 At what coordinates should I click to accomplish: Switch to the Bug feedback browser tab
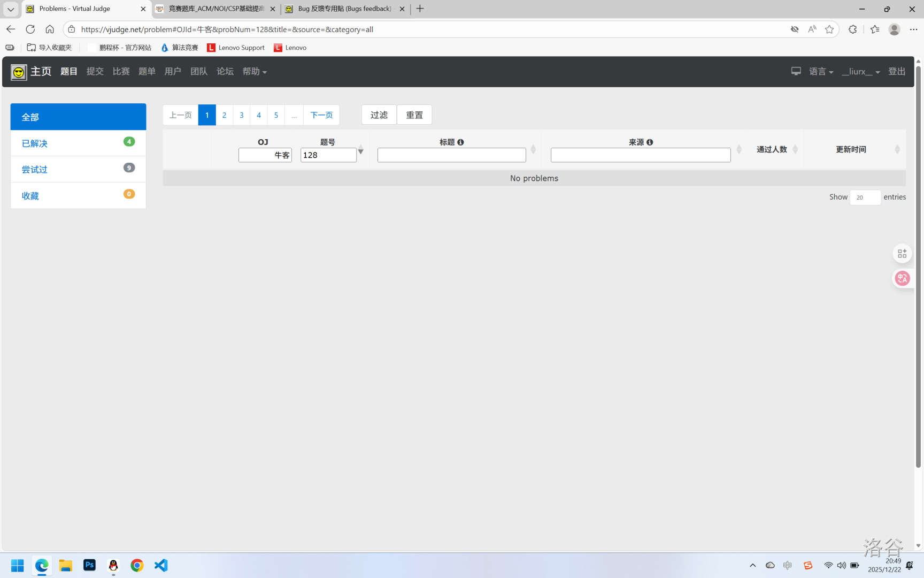(344, 9)
